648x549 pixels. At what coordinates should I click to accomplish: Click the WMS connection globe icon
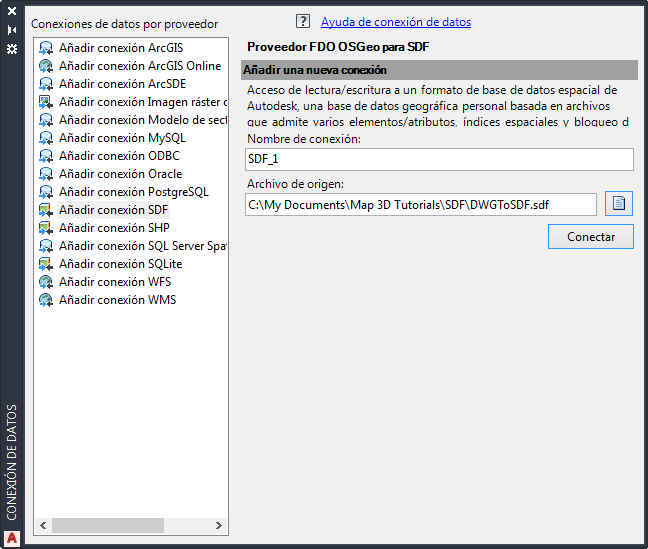(46, 300)
